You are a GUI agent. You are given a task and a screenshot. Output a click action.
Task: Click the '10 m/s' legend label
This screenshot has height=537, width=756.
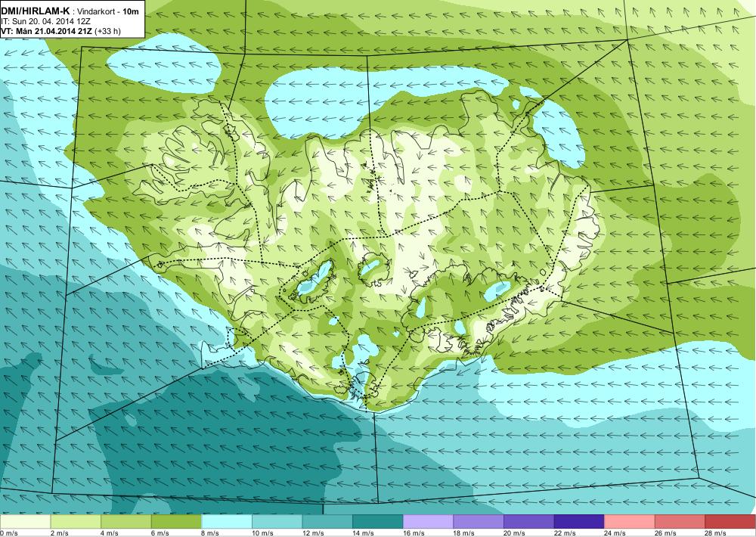coord(262,533)
